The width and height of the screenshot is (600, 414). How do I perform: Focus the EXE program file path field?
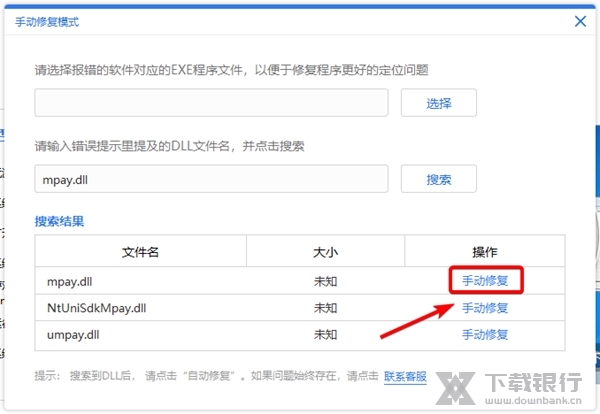point(211,103)
